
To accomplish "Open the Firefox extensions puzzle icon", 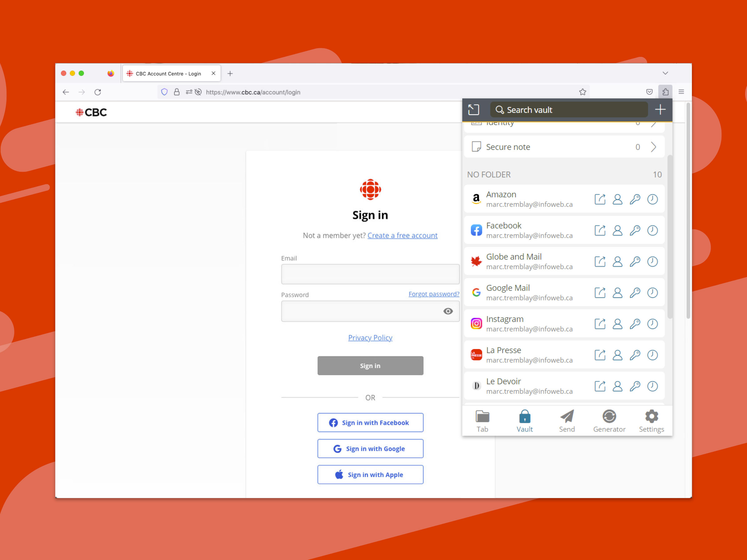I will click(665, 92).
